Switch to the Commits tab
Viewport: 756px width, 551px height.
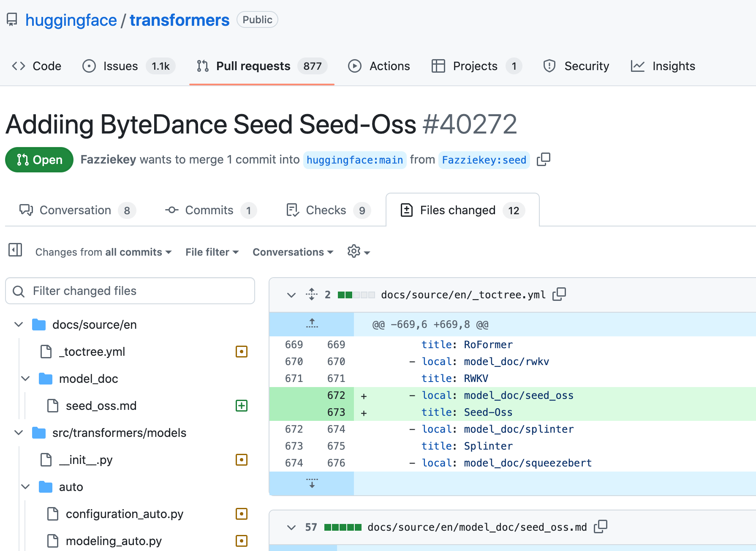tap(209, 210)
